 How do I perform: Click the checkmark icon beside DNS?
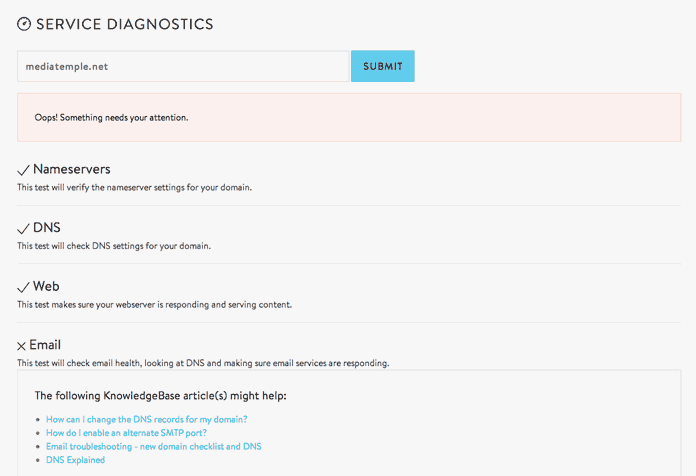point(23,229)
